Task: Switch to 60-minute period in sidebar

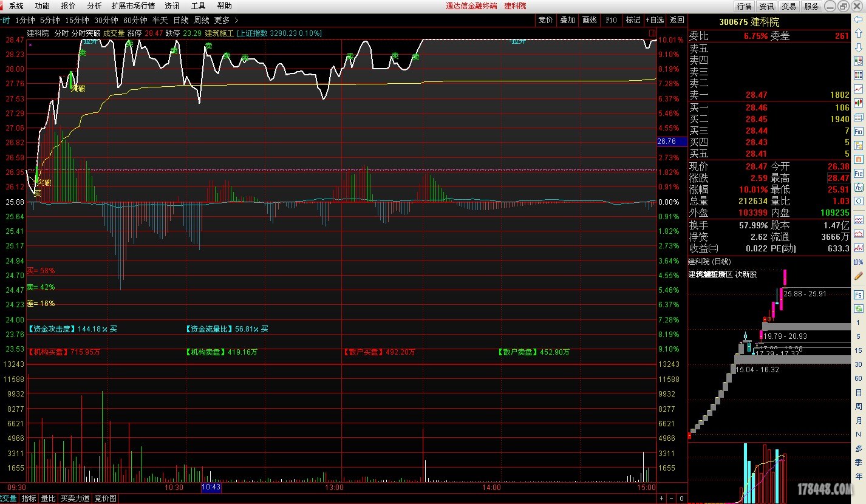Action: [859, 378]
